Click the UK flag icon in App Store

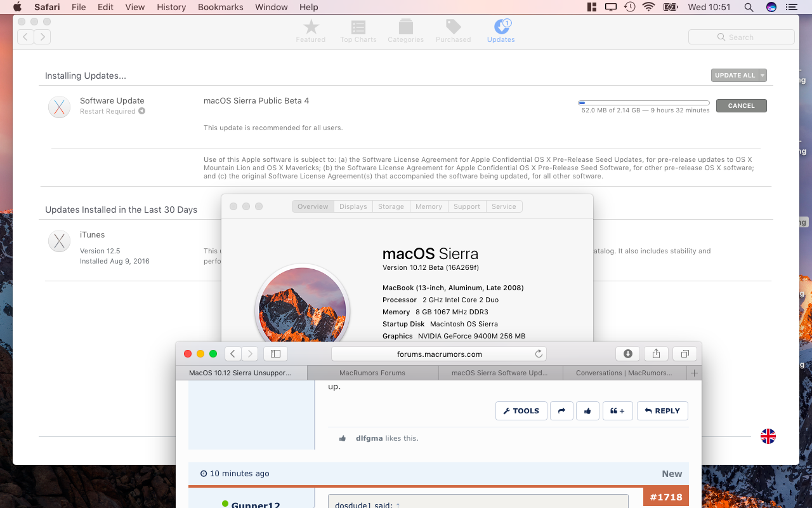(x=768, y=436)
